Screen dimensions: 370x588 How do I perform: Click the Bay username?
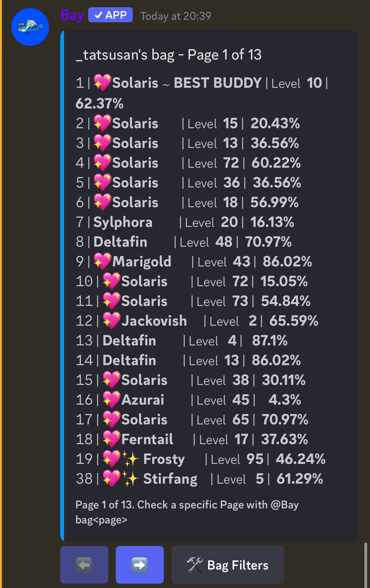click(72, 15)
